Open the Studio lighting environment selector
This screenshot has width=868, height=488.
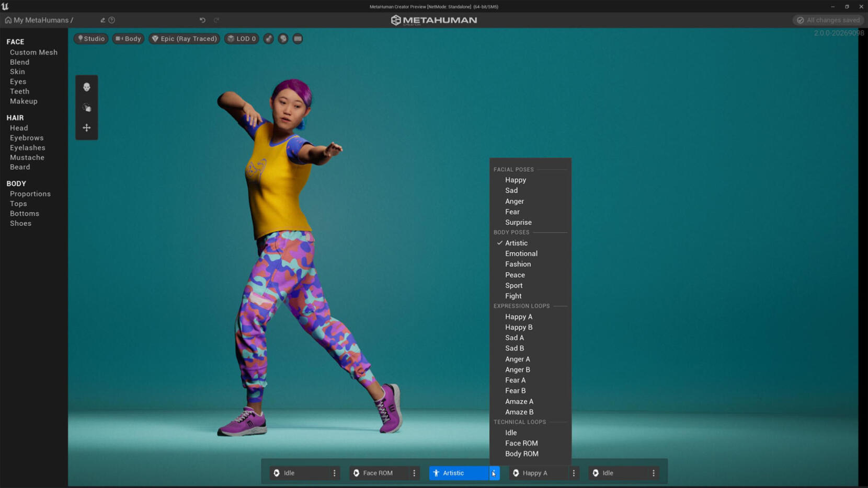click(x=90, y=39)
